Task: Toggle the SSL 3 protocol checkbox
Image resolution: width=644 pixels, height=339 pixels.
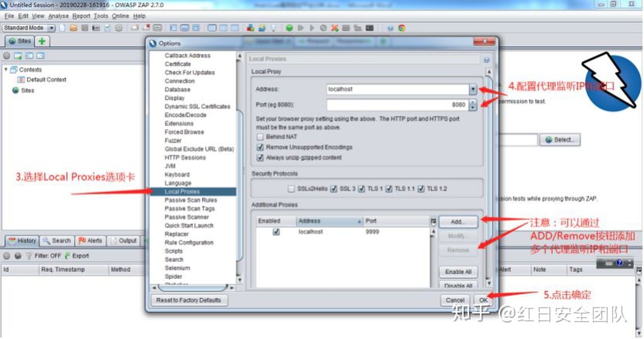Action: 334,189
